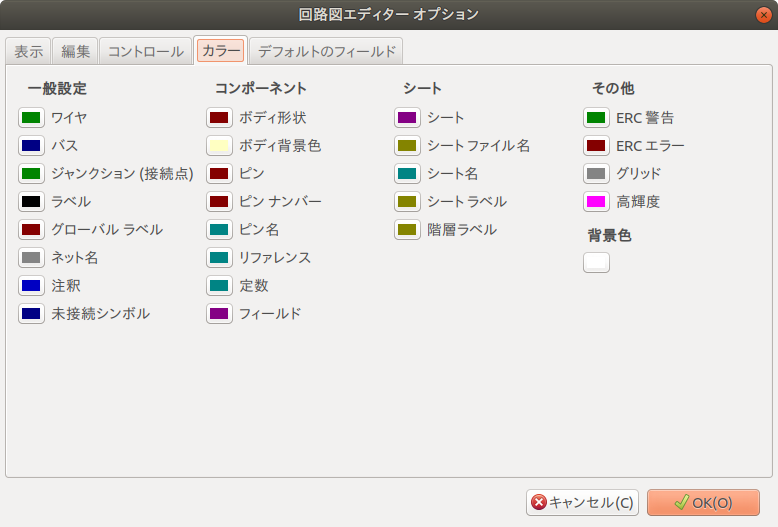Click the ワイヤ color swatch
The image size is (778, 527).
coord(31,118)
